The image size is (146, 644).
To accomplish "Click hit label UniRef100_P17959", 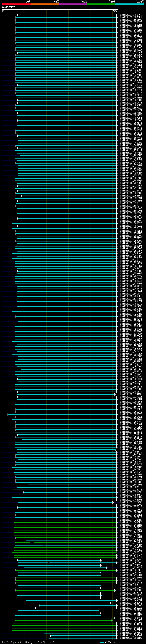I will [x=131, y=550].
